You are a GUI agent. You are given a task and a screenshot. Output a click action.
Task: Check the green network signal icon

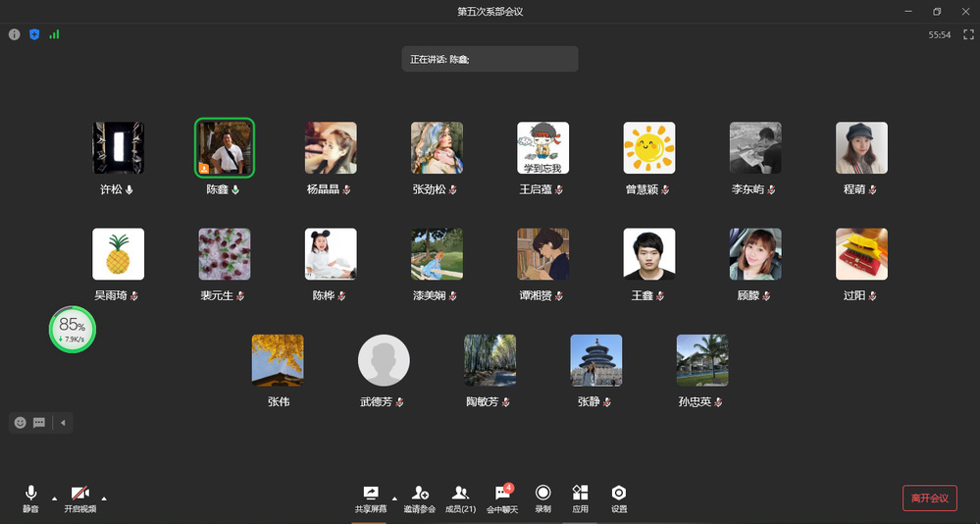click(54, 34)
